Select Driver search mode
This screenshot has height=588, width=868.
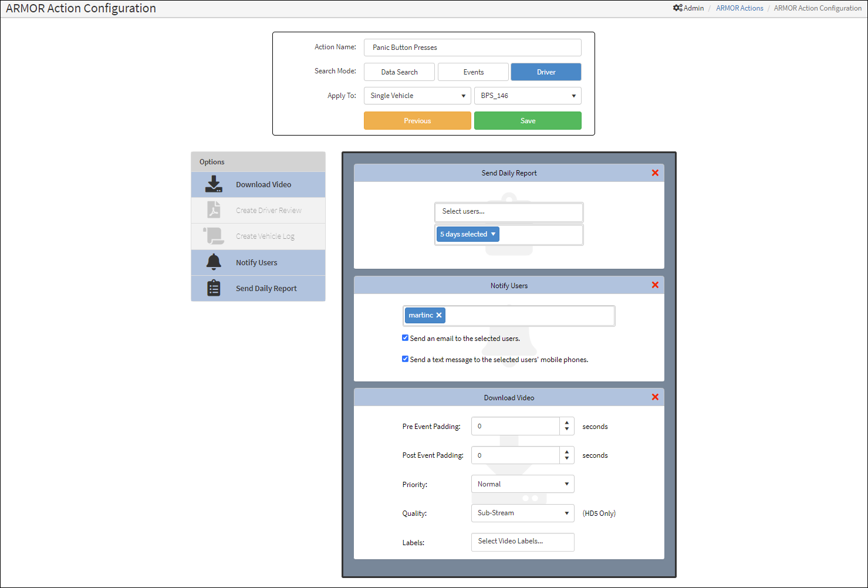tap(546, 72)
